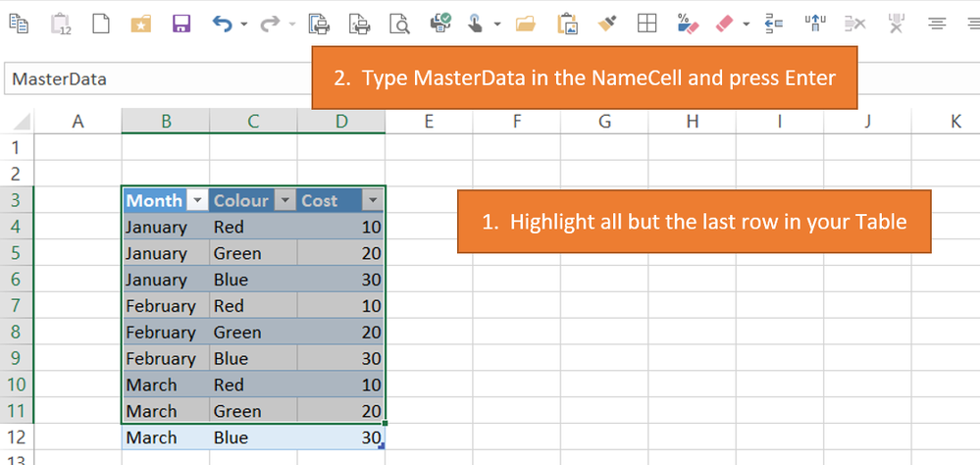980x465 pixels.
Task: Click the paste picture clipboard icon
Action: [x=566, y=24]
